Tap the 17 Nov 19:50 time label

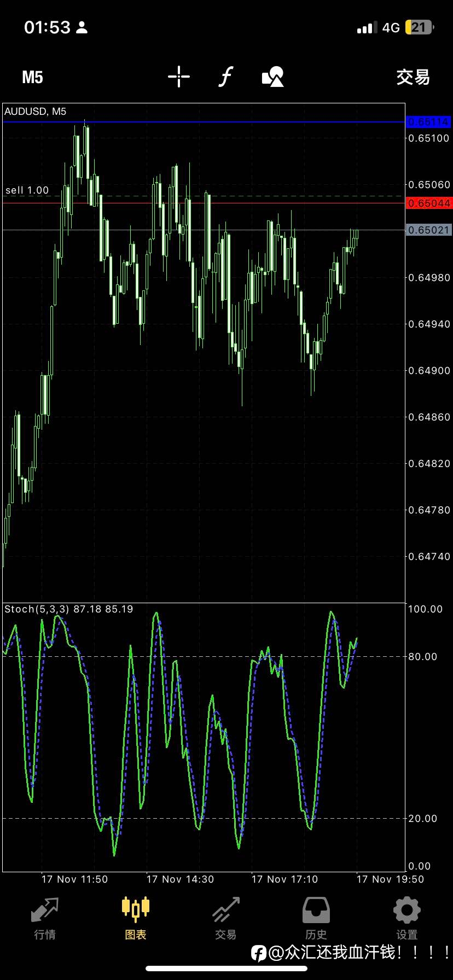[390, 879]
